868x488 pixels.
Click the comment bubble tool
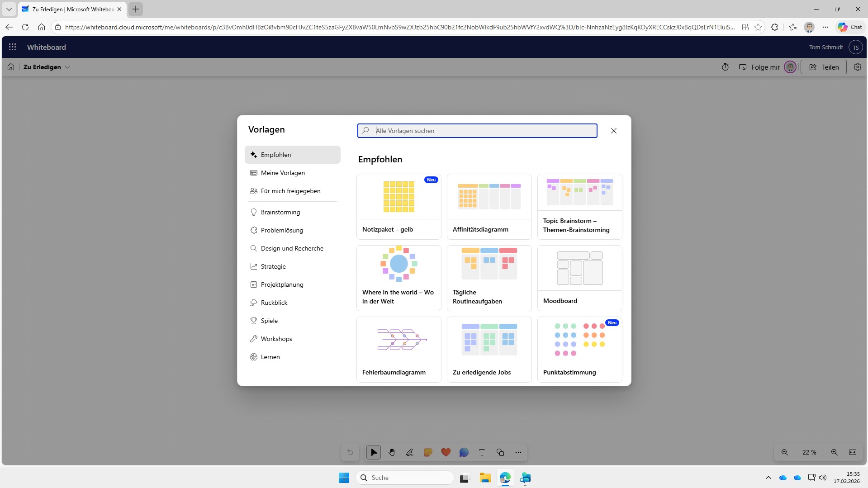464,452
